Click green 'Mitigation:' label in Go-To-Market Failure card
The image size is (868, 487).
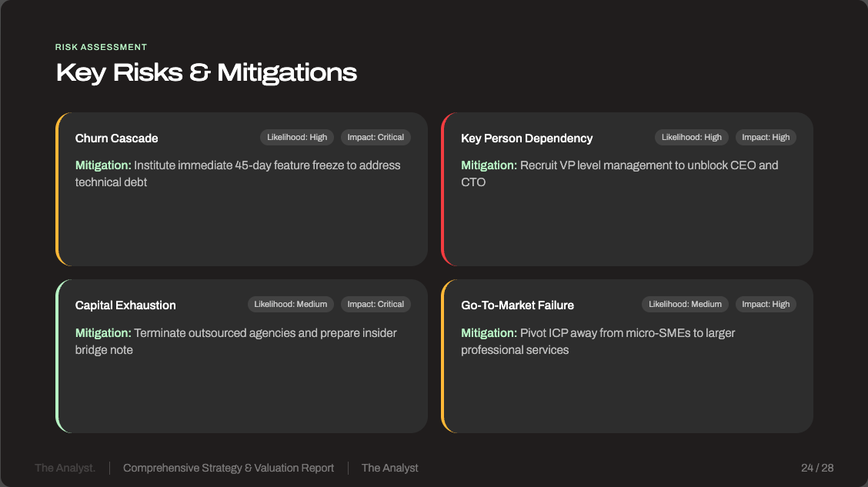click(489, 333)
